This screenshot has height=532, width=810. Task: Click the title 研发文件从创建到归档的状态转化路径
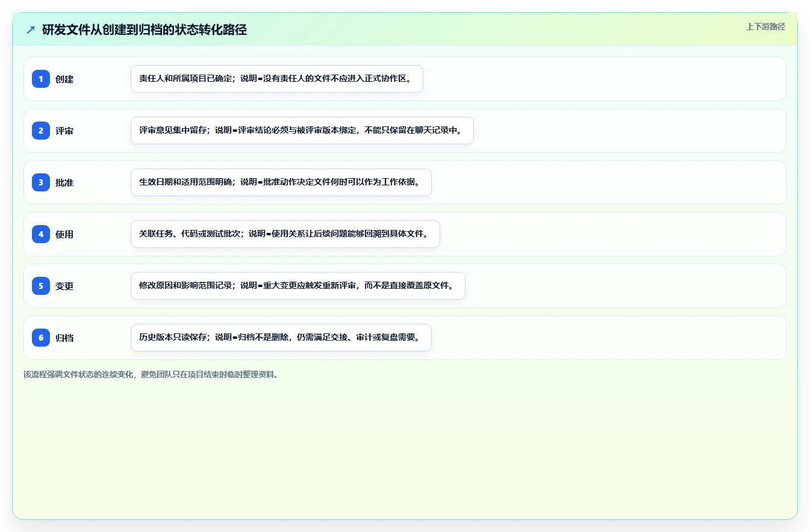pyautogui.click(x=145, y=30)
